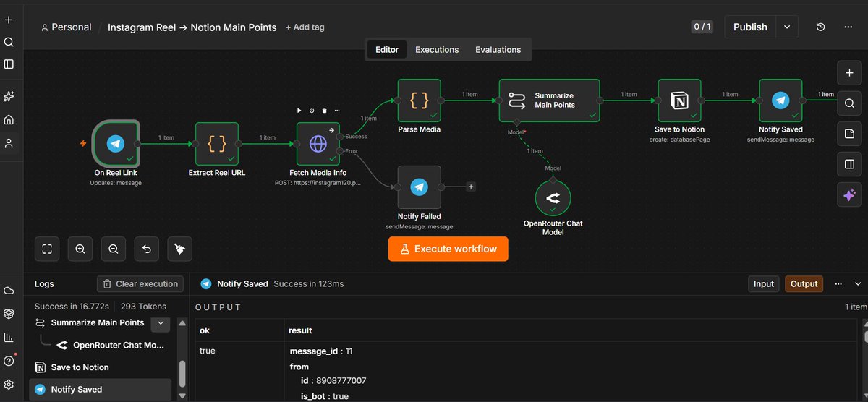Click the 'true' value in ok column
Image resolution: width=868 pixels, height=402 pixels.
click(x=208, y=351)
